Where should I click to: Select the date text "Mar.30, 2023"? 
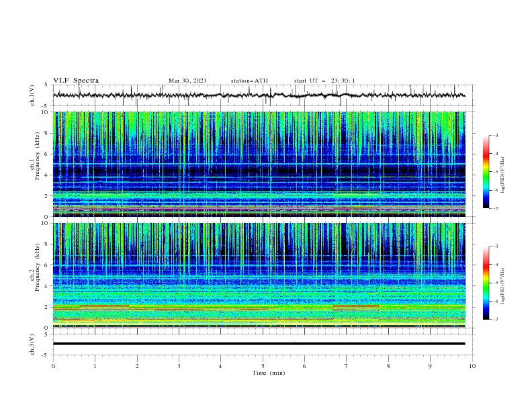[x=187, y=81]
